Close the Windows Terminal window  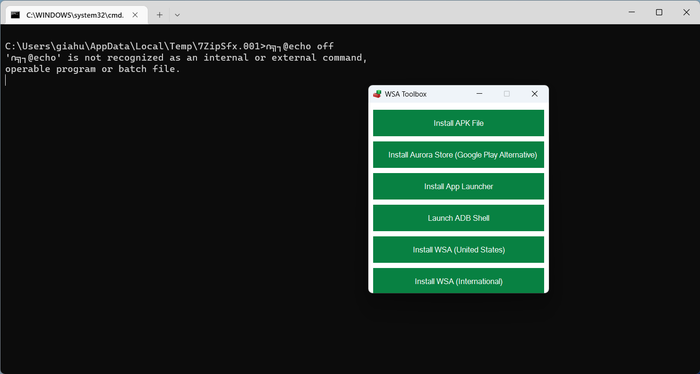coord(687,12)
